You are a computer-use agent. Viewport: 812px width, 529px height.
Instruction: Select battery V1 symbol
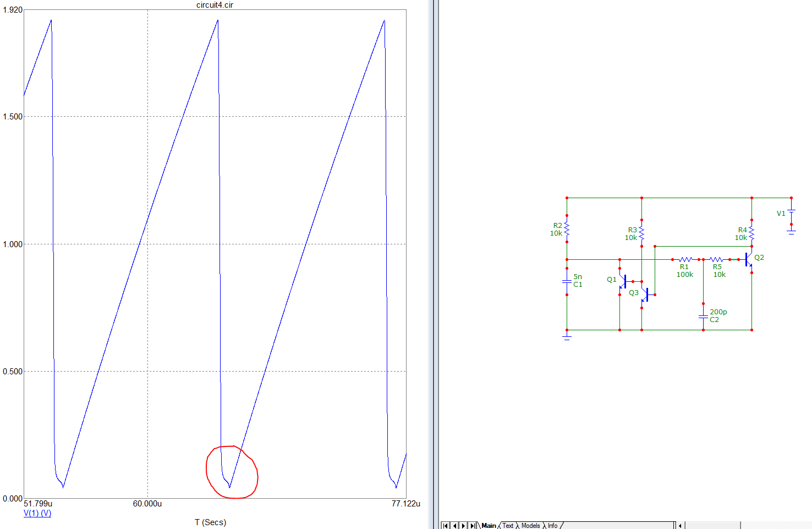[x=791, y=211]
